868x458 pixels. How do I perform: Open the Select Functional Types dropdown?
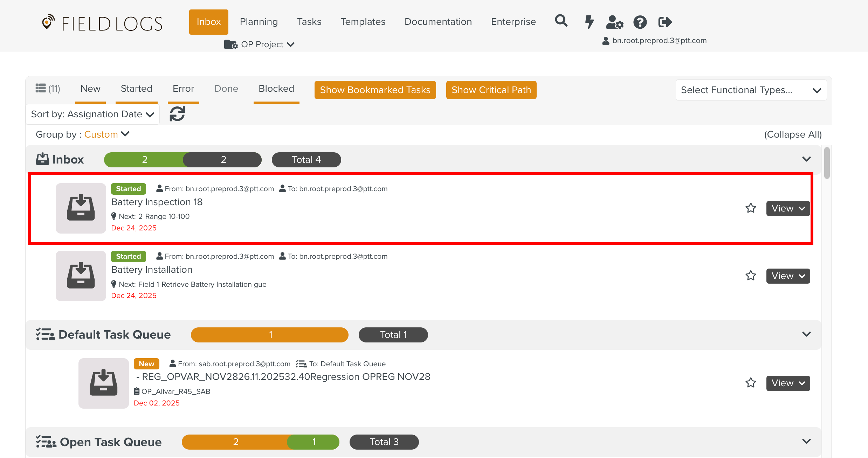(x=751, y=90)
